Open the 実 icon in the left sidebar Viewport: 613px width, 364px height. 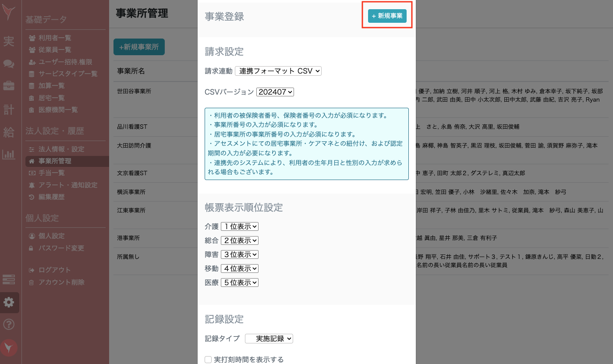point(9,42)
